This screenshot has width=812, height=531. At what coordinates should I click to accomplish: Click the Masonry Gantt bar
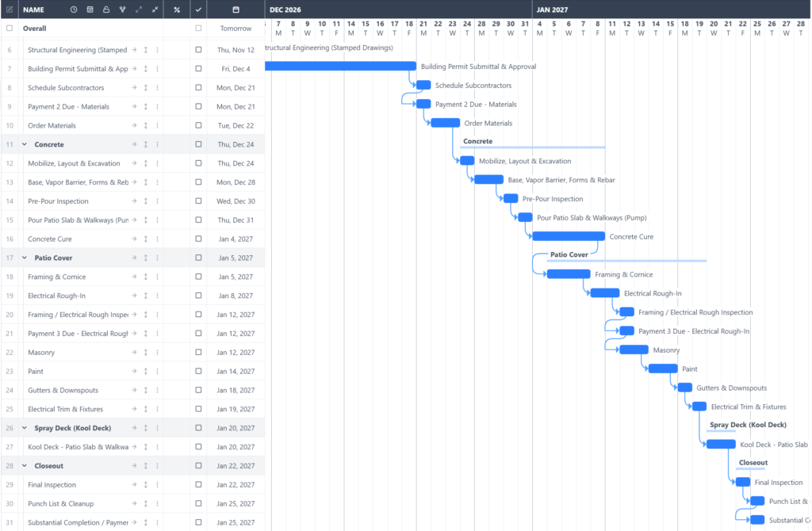click(634, 350)
